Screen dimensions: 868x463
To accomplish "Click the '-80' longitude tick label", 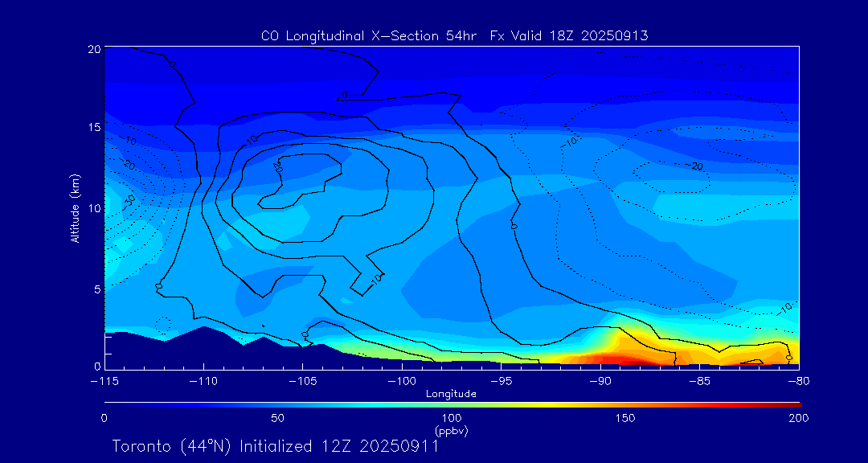I will pyautogui.click(x=799, y=382).
